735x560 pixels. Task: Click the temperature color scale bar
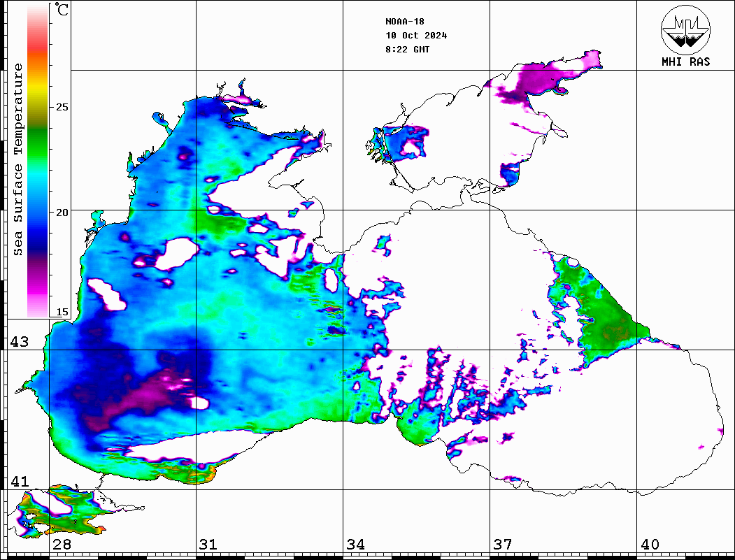(x=38, y=161)
